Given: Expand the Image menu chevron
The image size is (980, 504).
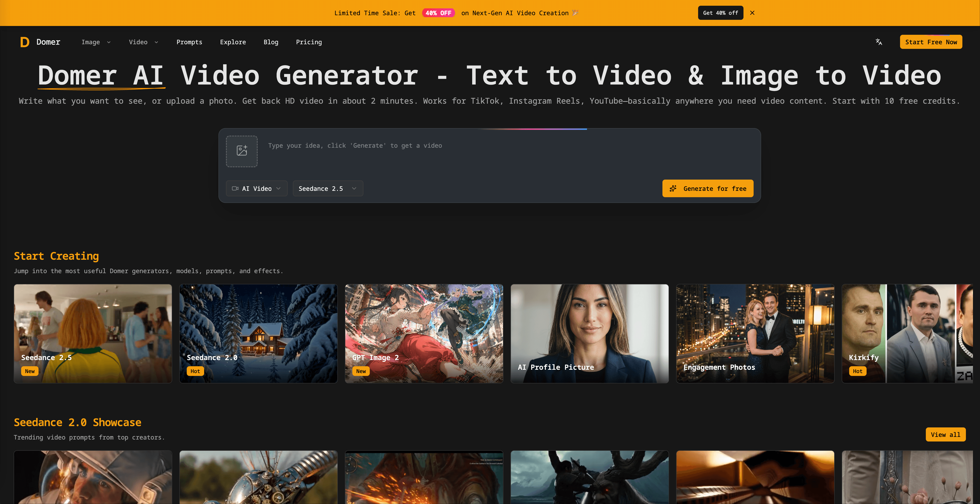Looking at the screenshot, I should tap(109, 42).
